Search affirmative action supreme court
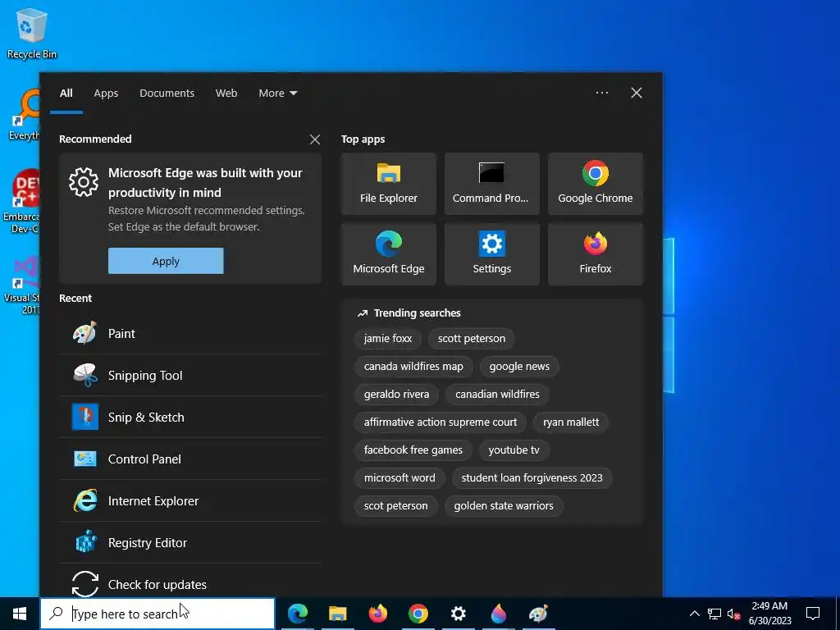This screenshot has height=630, width=840. [x=441, y=422]
